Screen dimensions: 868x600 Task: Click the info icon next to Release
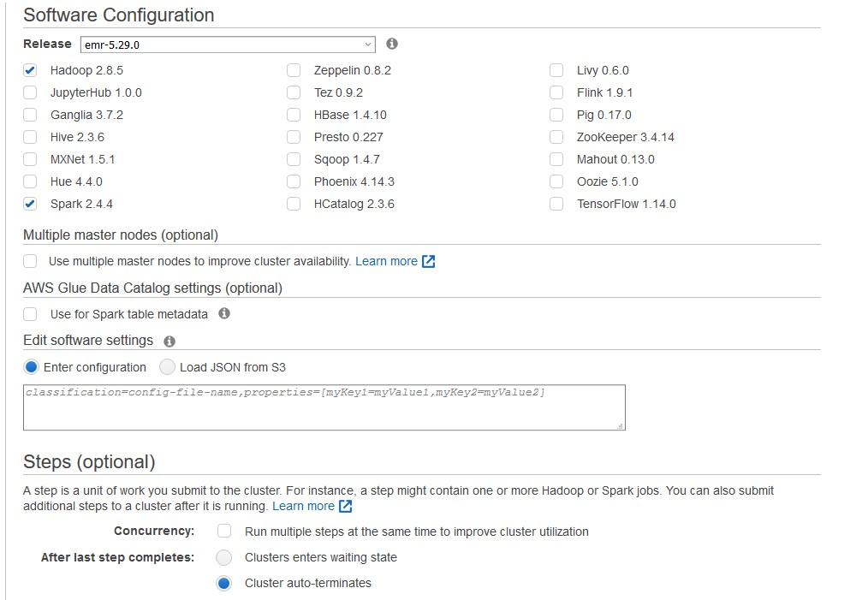point(392,44)
